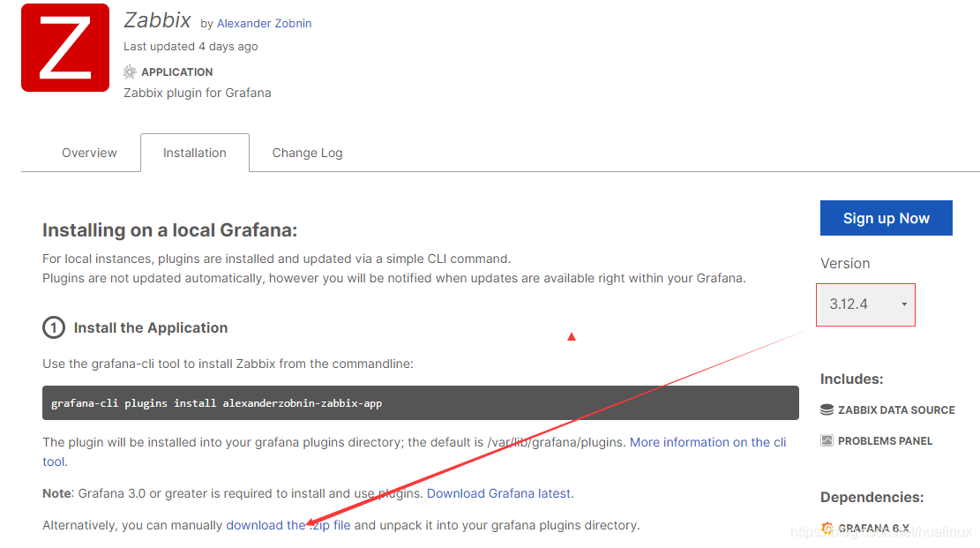
Task: Switch to the Overview tab
Action: (89, 153)
